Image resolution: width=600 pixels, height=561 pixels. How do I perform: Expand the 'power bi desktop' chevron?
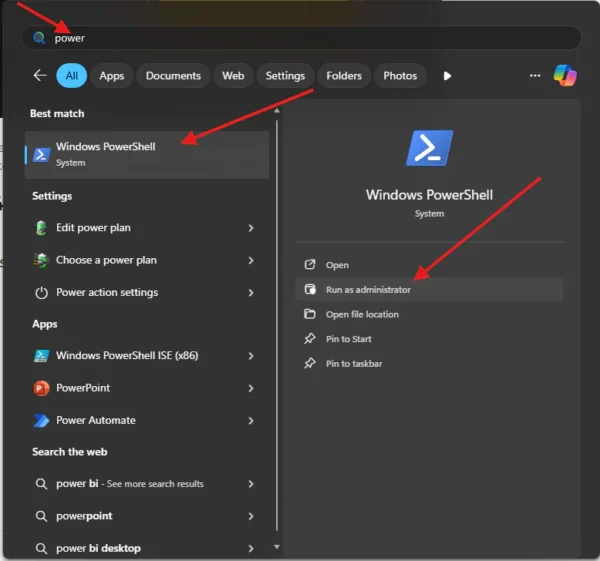[x=251, y=548]
